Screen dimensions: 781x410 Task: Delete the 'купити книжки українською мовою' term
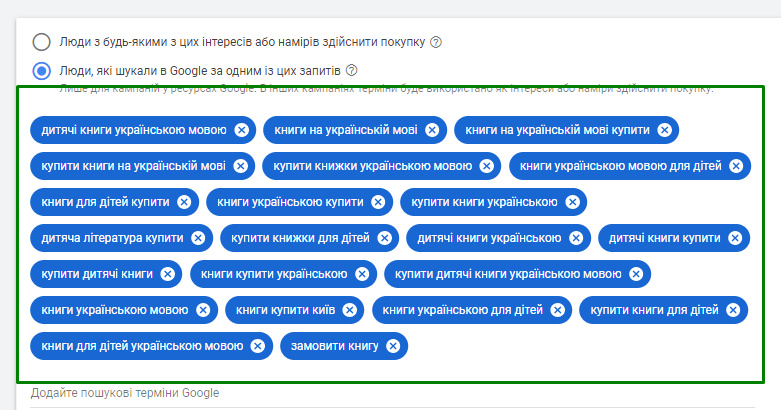(x=486, y=166)
